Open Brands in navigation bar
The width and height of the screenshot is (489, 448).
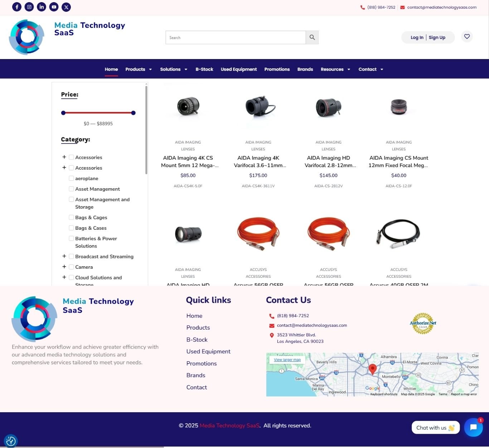tap(305, 69)
